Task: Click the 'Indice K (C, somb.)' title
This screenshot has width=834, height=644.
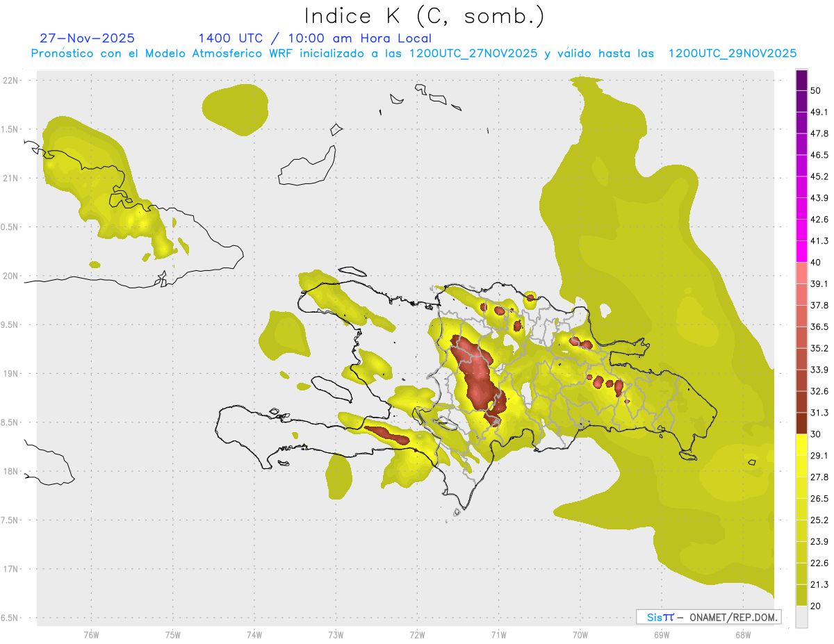Action: [x=425, y=16]
